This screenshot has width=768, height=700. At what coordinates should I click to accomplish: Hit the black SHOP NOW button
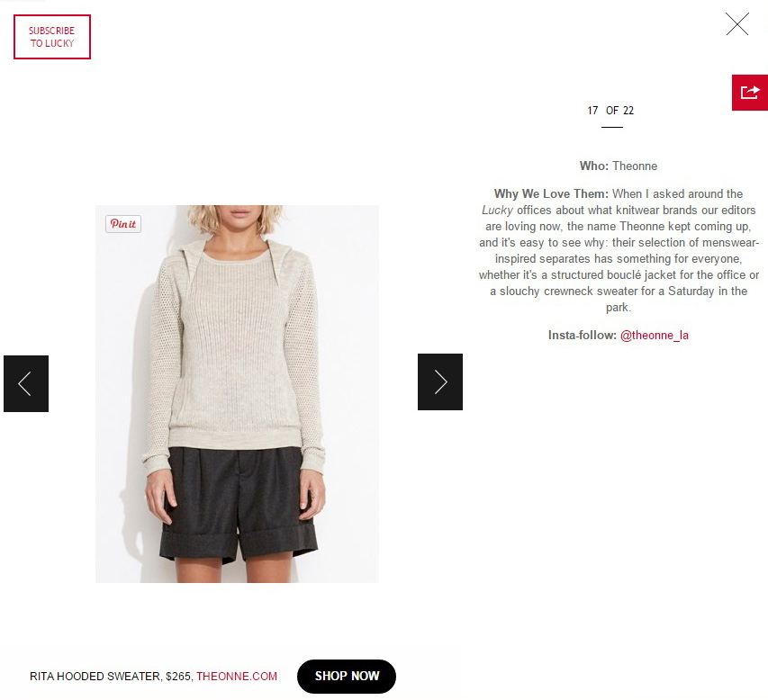pyautogui.click(x=347, y=676)
